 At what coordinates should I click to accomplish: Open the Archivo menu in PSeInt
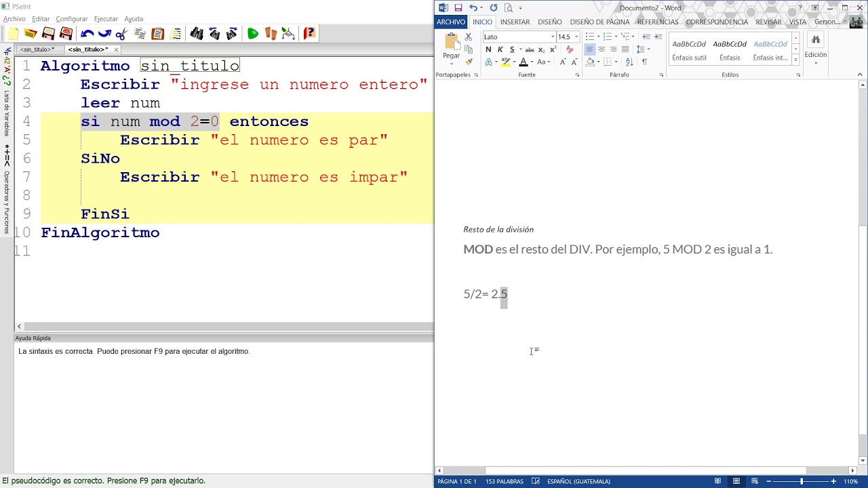click(14, 19)
